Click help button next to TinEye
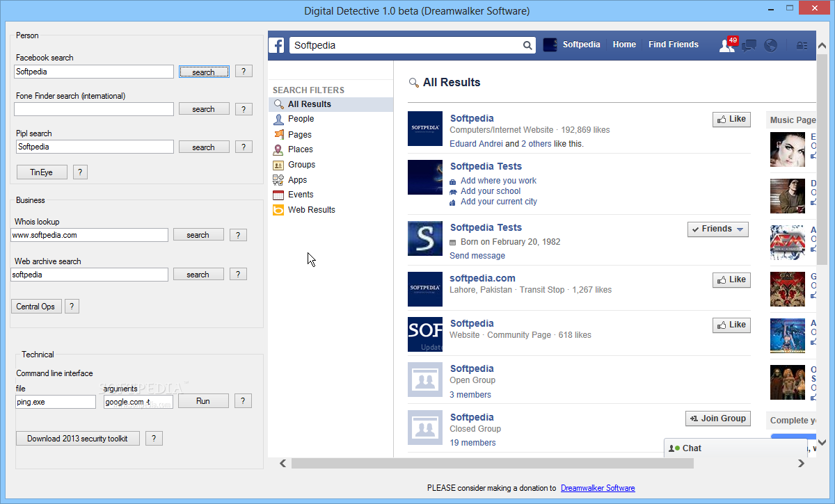 coord(80,172)
